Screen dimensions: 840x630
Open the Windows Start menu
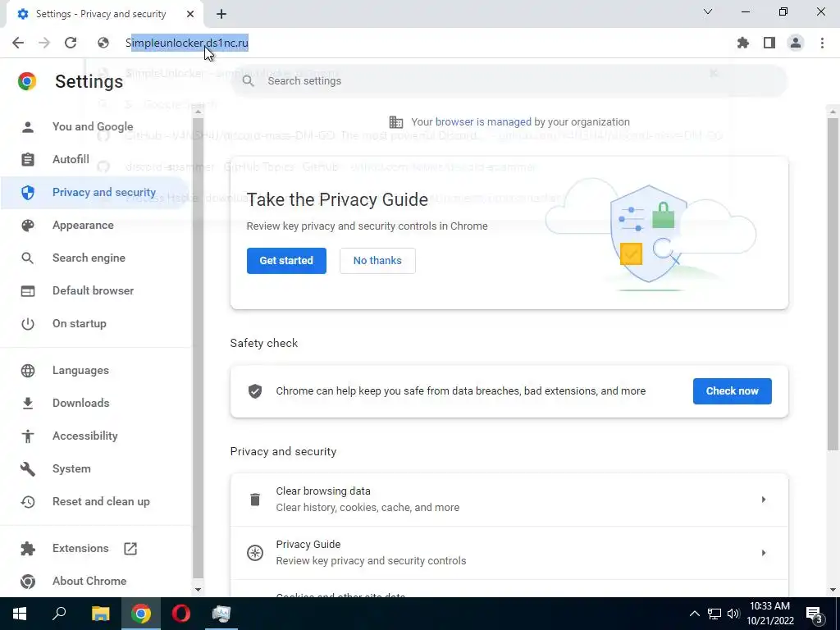tap(20, 614)
